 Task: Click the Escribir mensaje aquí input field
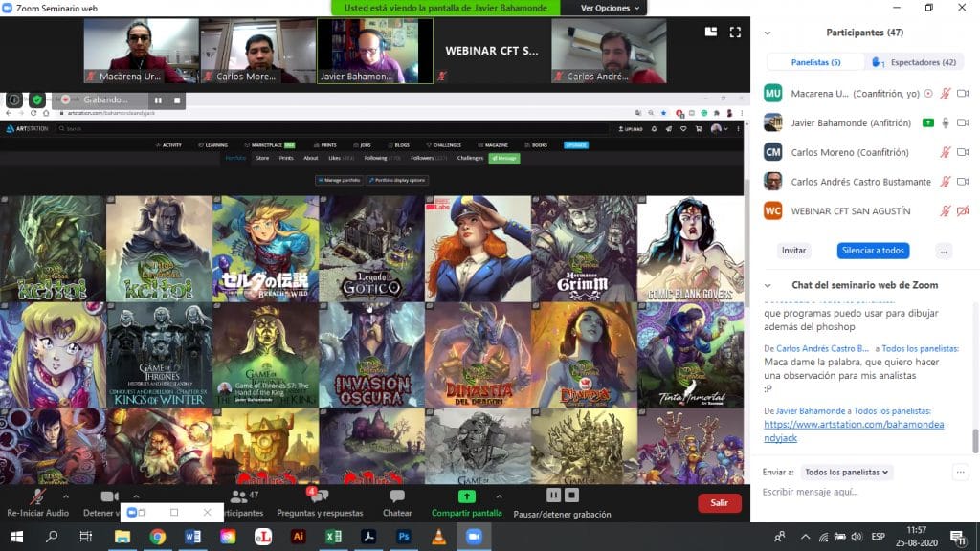coord(865,493)
